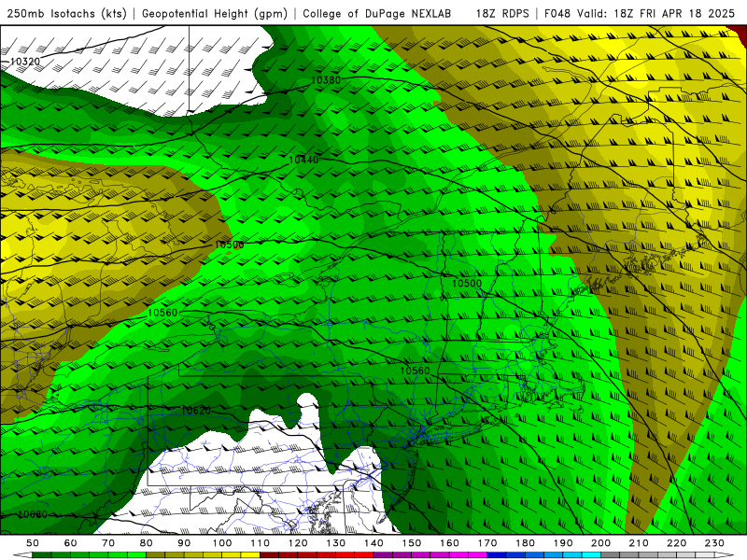Click the '250mb Isotachs (kts)' title text
Screen dimensions: 747x560
tap(66, 13)
